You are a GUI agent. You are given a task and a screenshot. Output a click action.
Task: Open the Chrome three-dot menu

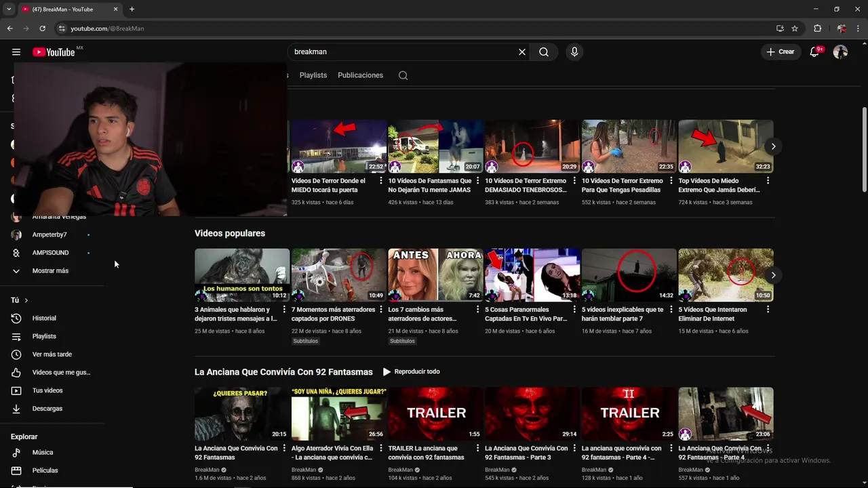pos(859,28)
